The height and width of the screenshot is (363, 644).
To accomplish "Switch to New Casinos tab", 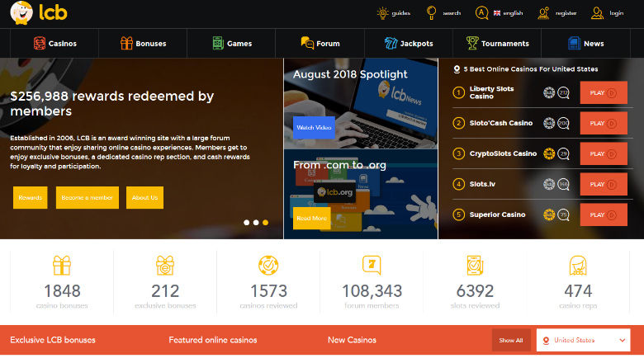I will coord(352,340).
